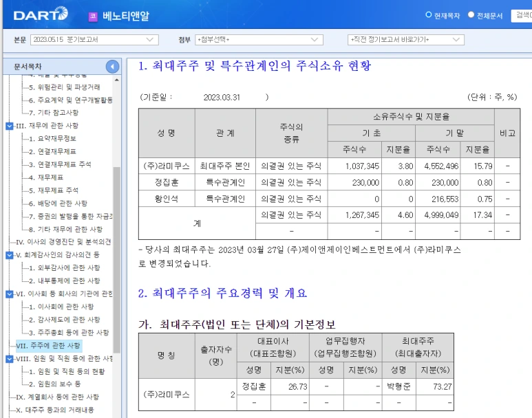
Task: Open 8. 기타 재무에 관한 사항
Action: pos(65,230)
